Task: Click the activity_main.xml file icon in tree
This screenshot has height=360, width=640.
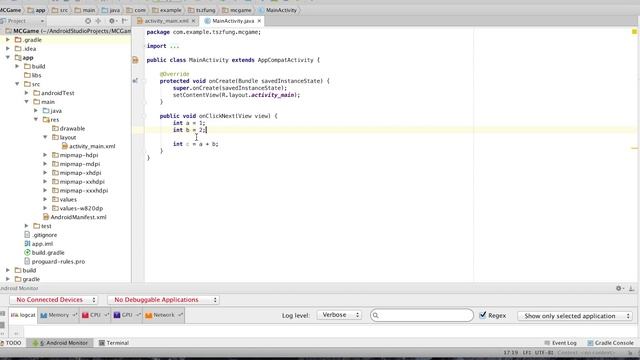Action: [64, 146]
